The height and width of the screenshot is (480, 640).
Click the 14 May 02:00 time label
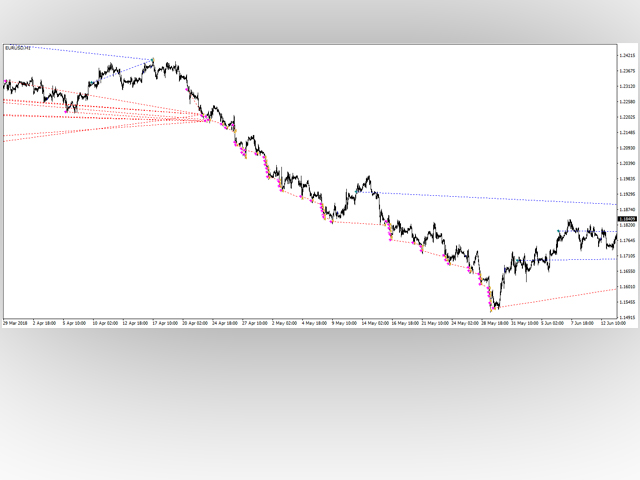(375, 323)
